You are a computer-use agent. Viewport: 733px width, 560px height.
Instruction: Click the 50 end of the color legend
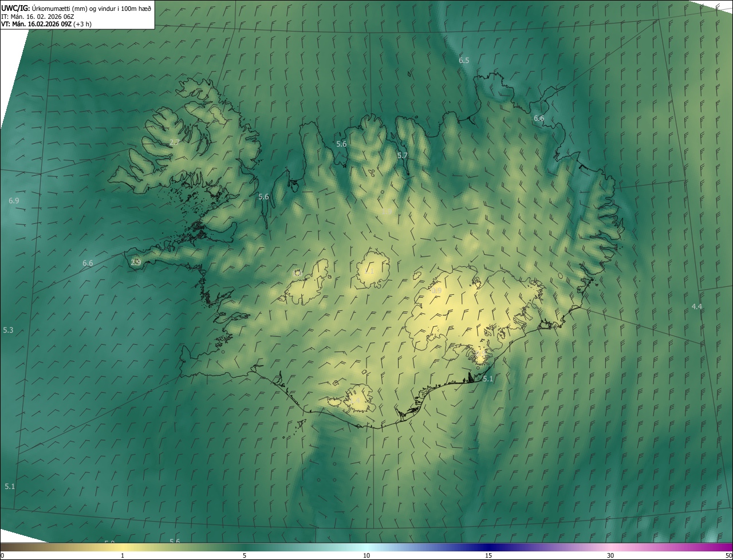[x=728, y=555]
